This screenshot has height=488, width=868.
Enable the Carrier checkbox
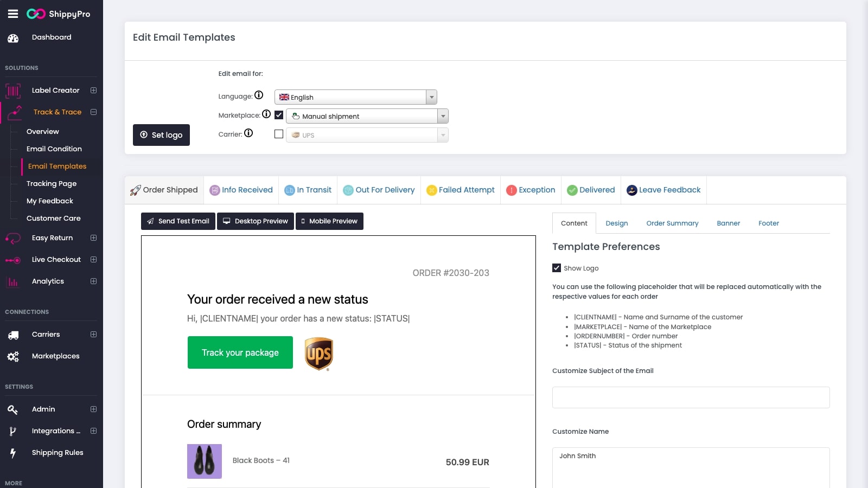point(279,134)
